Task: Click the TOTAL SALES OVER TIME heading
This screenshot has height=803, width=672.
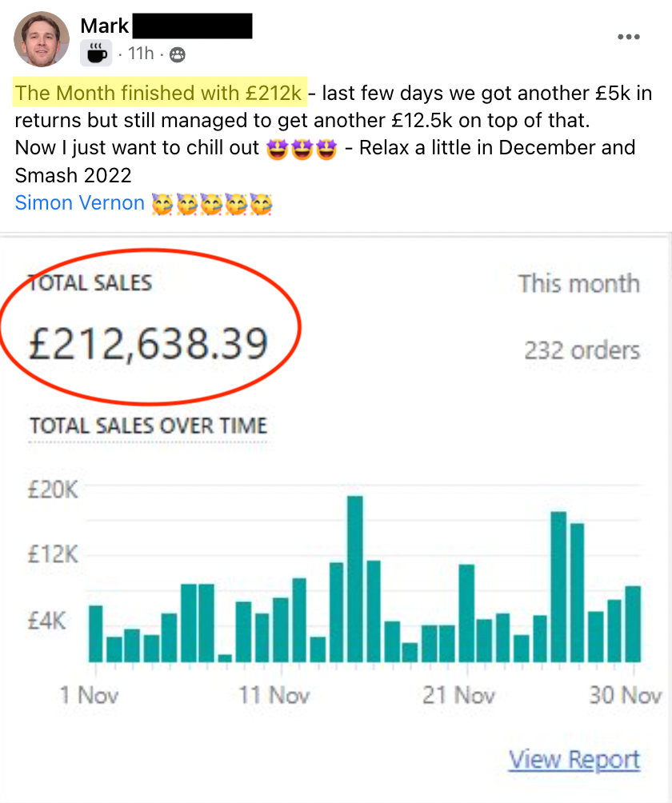Action: click(x=148, y=425)
